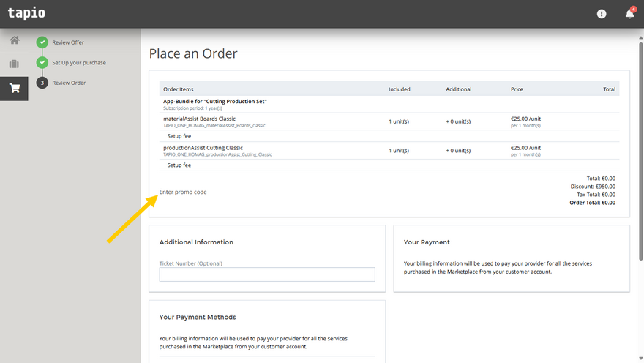Image resolution: width=644 pixels, height=363 pixels.
Task: Focus the Ticket Number input field
Action: (x=267, y=274)
